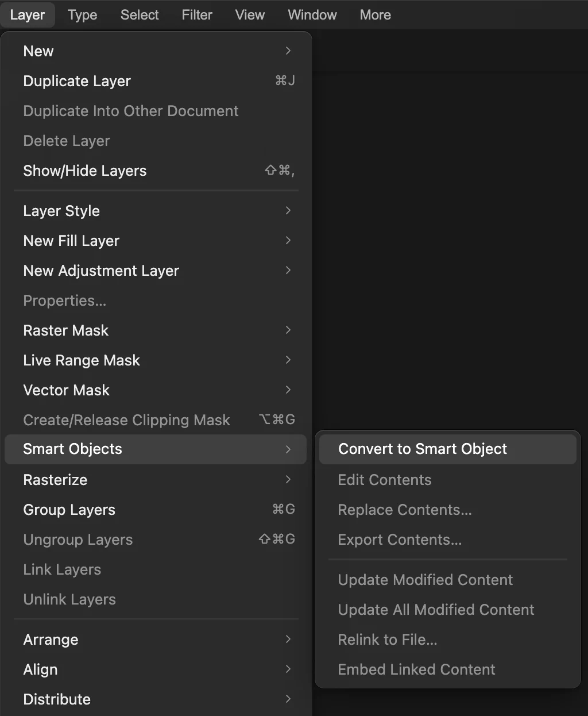Choose Duplicate Layer
Viewport: 588px width, 716px height.
tap(156, 81)
